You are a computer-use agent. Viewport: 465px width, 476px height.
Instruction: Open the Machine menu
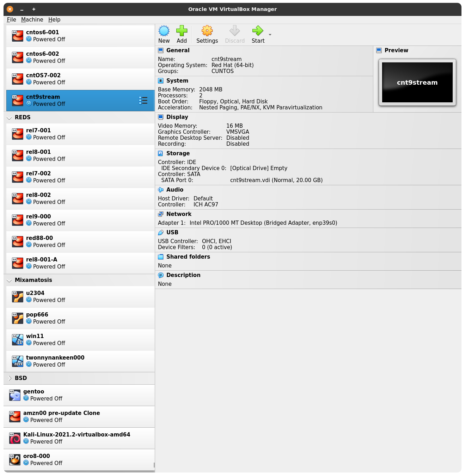click(x=32, y=20)
